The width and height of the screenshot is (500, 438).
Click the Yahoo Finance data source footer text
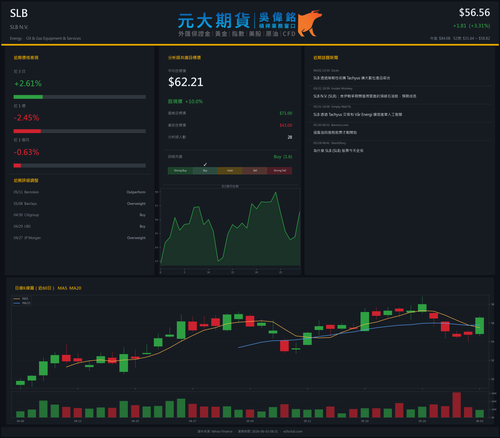pyautogui.click(x=215, y=431)
